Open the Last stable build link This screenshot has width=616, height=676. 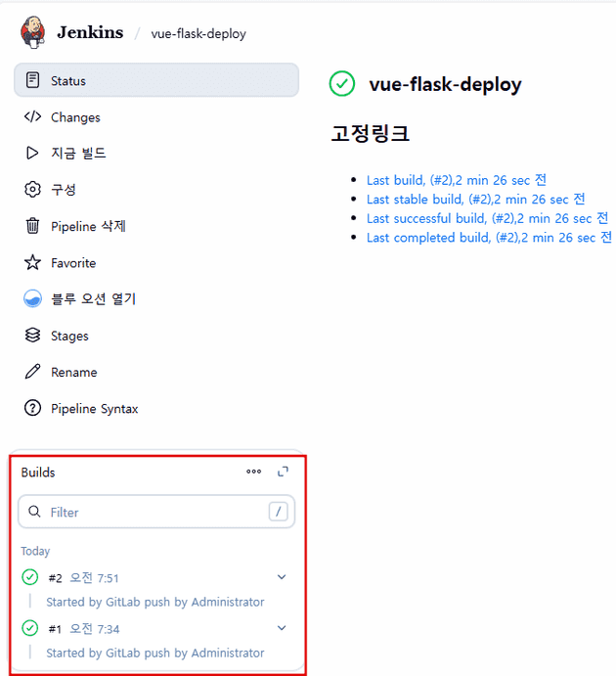point(475,200)
